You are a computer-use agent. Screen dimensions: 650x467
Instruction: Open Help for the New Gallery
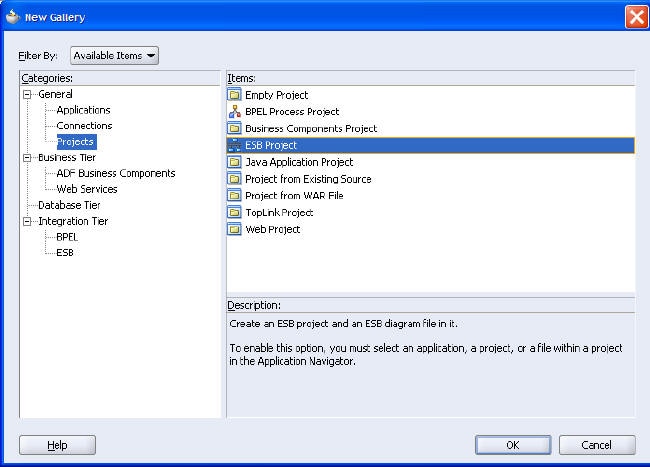pyautogui.click(x=57, y=445)
